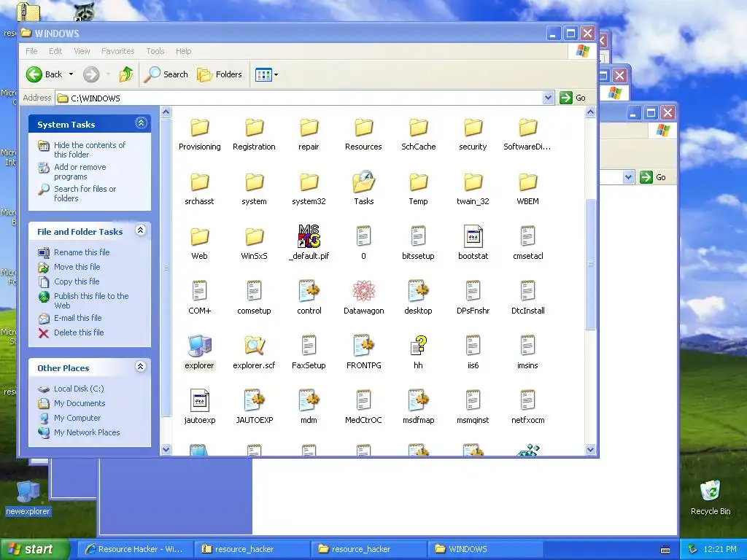Click the Go button in the rear window

[x=653, y=177]
